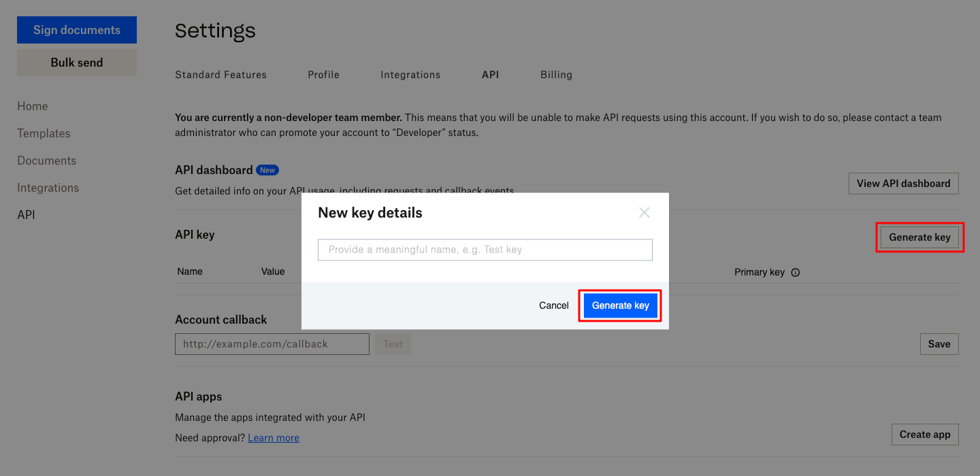Navigate to Documents in the sidebar

[x=46, y=160]
